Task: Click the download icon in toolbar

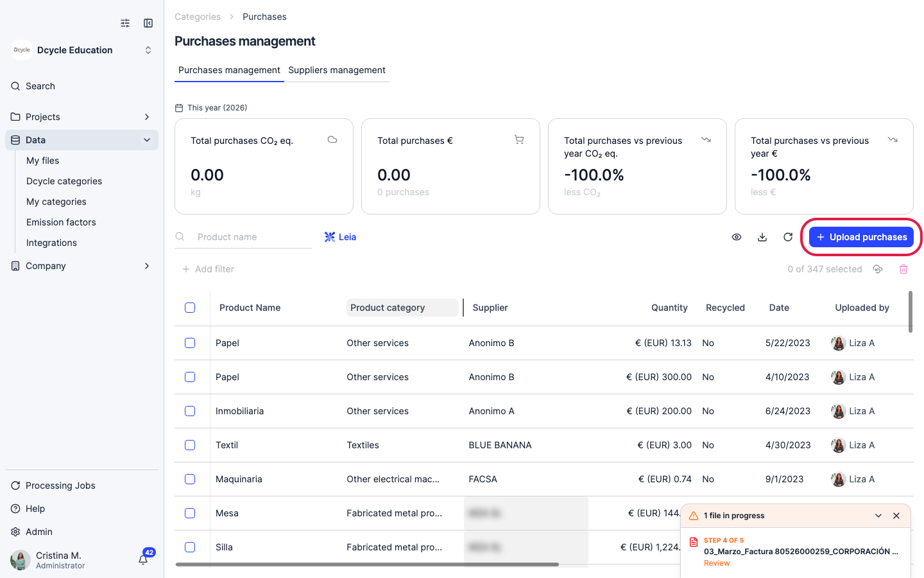Action: (x=762, y=237)
